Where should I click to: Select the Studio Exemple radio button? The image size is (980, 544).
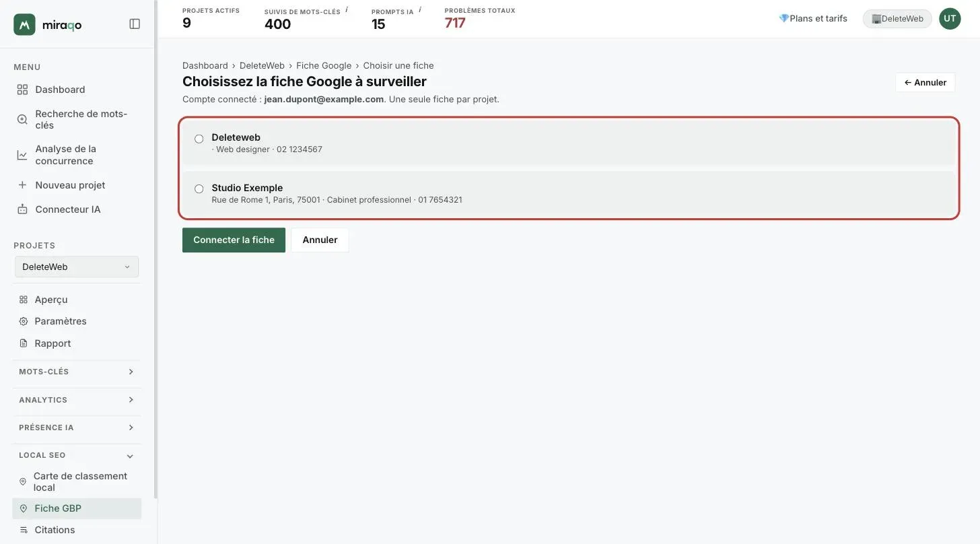[x=199, y=189]
